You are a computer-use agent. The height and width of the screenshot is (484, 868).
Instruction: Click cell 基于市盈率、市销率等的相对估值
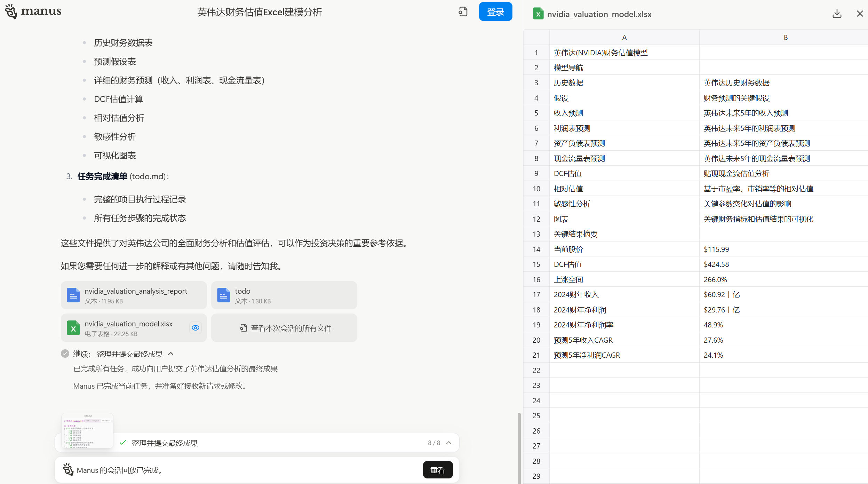click(x=784, y=189)
